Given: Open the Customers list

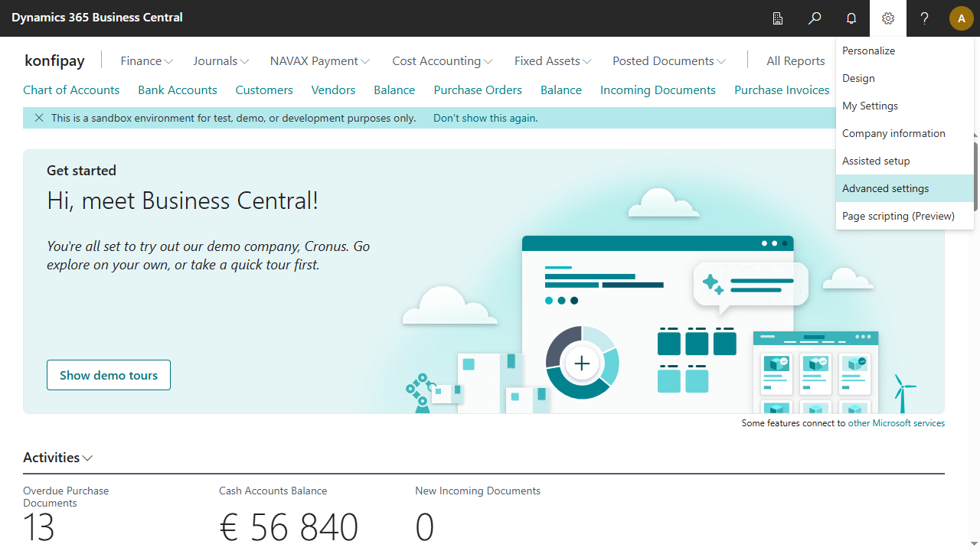Looking at the screenshot, I should (x=264, y=90).
